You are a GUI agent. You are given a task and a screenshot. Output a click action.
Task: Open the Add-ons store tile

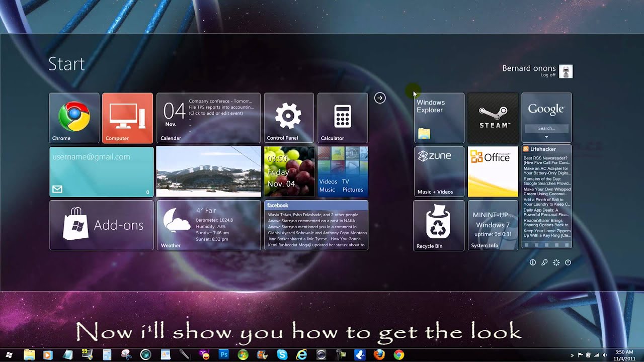(101, 225)
